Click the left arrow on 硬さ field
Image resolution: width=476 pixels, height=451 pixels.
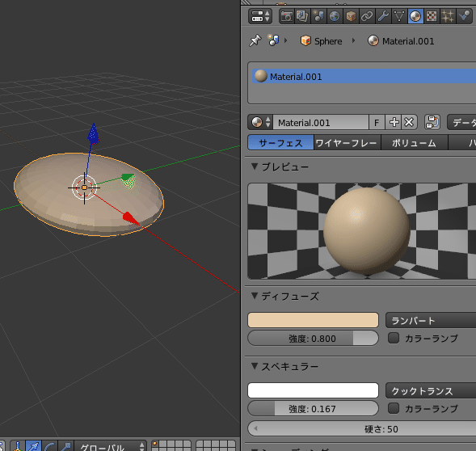[x=255, y=428]
